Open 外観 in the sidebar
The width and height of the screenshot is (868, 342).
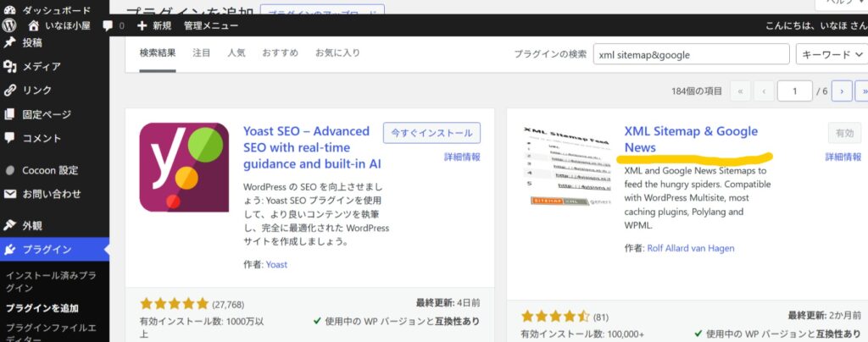pos(32,225)
